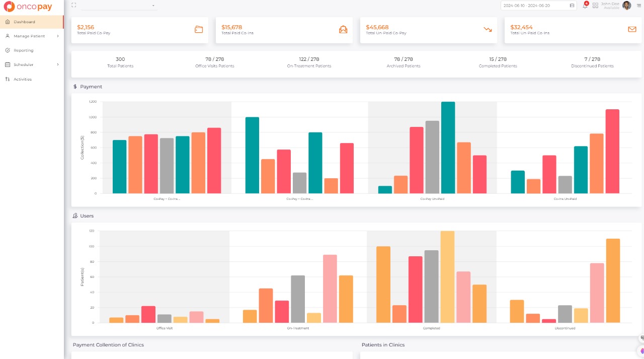Open the notifications bell
Screen dimensions: 644x359
click(x=585, y=6)
